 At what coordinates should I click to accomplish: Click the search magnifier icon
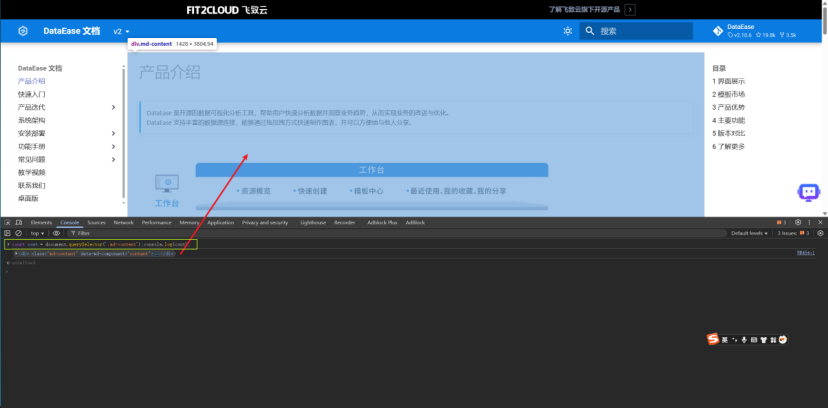pyautogui.click(x=590, y=31)
